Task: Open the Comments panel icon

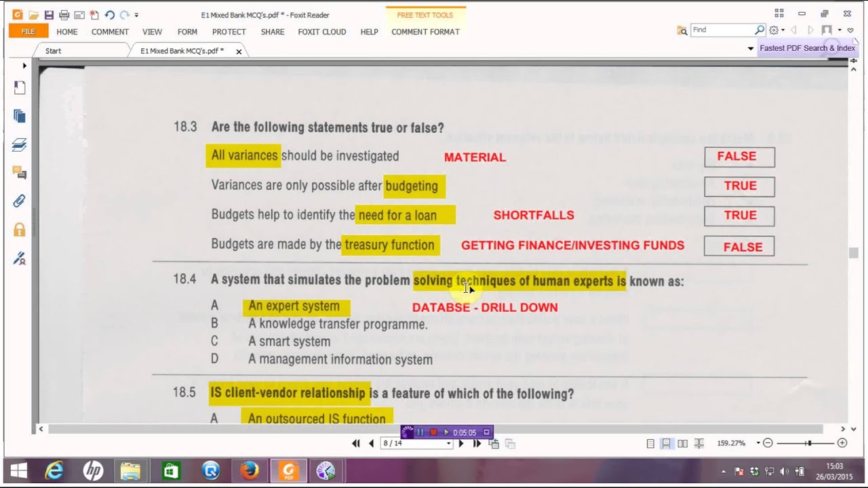Action: click(x=20, y=173)
